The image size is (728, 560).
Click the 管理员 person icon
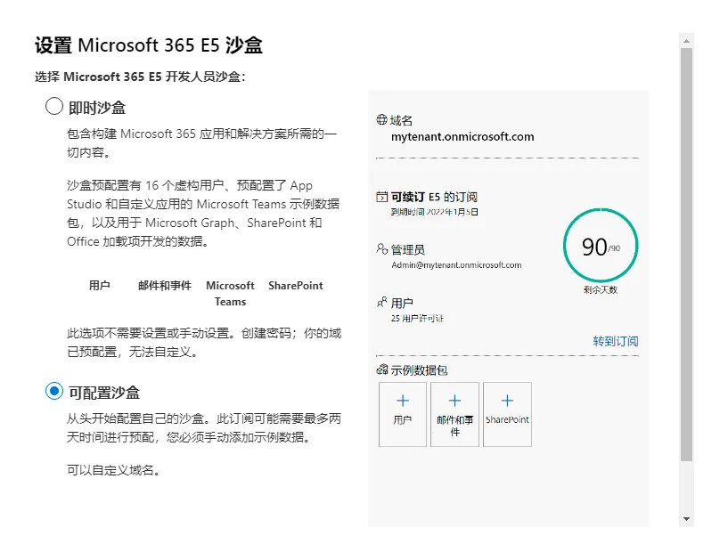coord(382,250)
